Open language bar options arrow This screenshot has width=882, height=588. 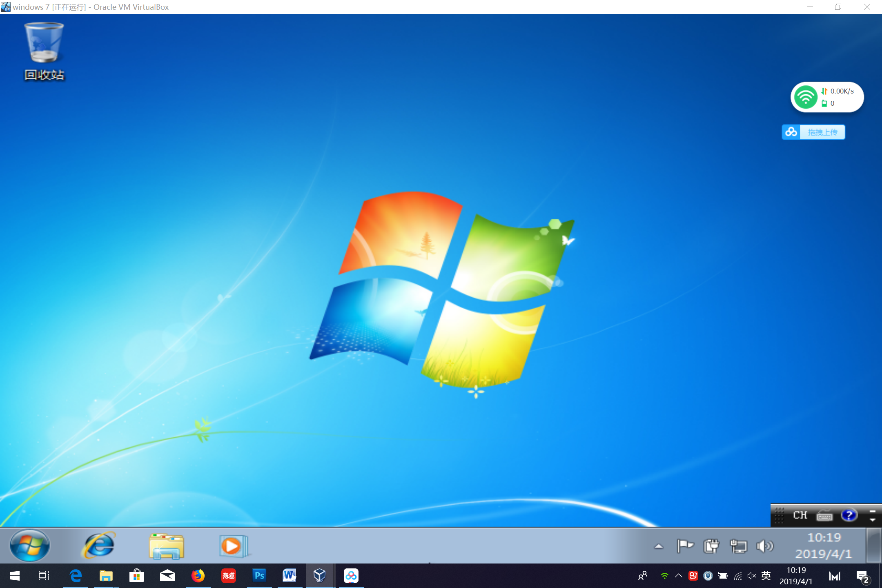coord(873,520)
